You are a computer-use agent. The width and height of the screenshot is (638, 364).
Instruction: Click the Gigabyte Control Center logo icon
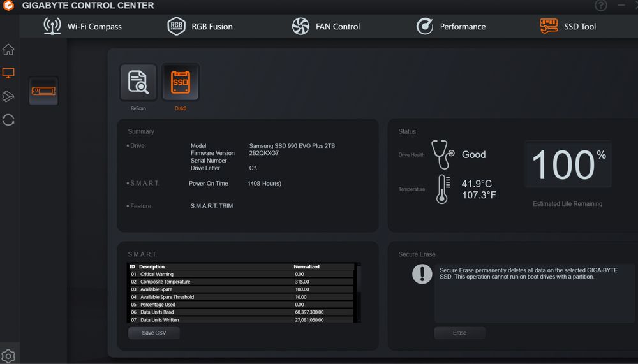(8, 5)
